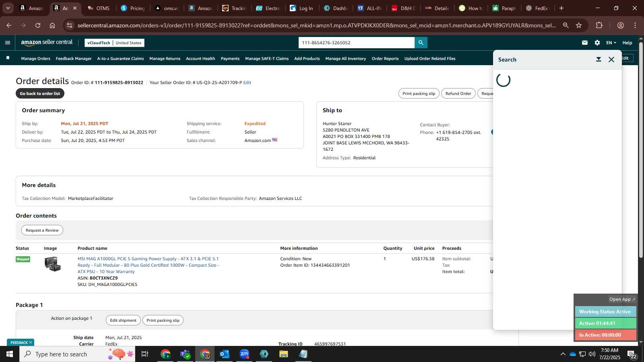Open Upload Order Related Files
Screen dimensions: 644x362
430,59
